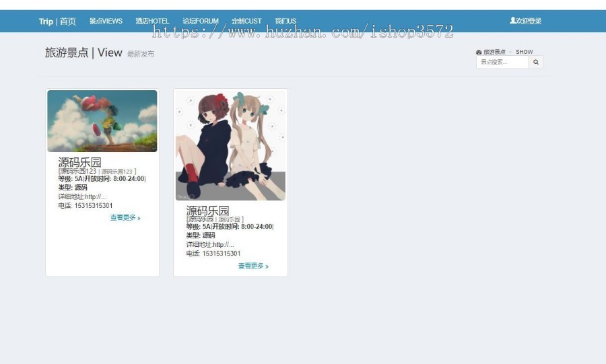
Task: Click 查看更多 in the 源码乐园123 card
Action: 125,218
